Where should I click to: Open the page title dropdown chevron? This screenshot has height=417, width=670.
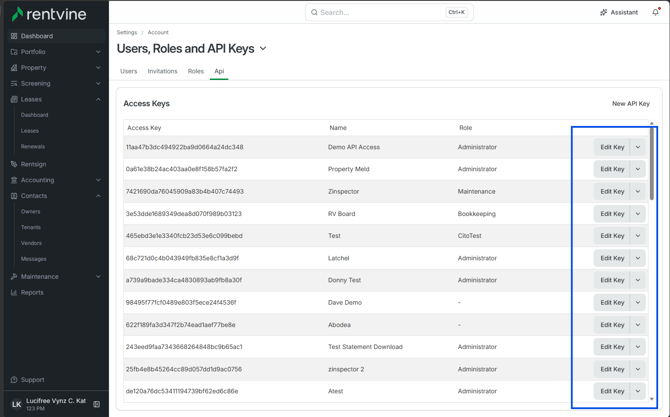click(263, 49)
